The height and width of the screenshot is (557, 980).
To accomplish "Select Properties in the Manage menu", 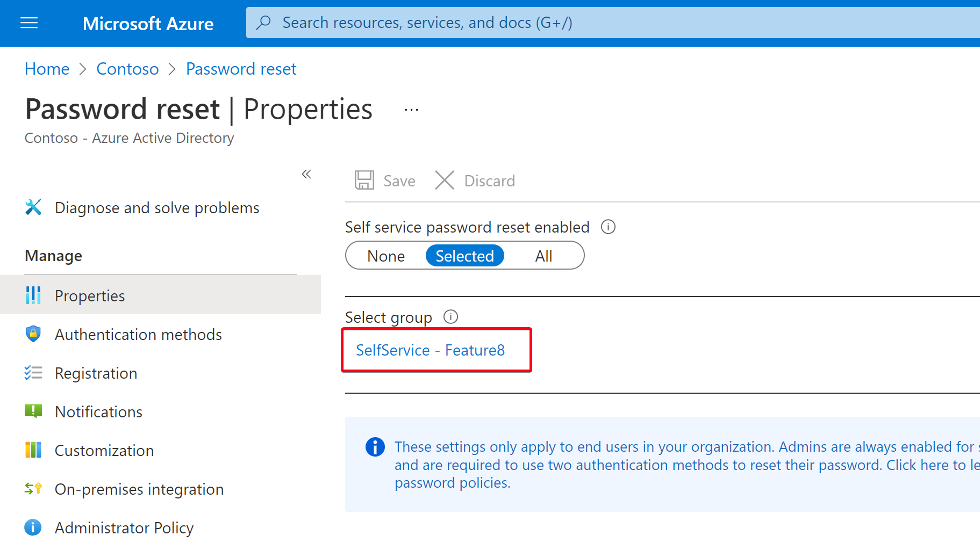I will coord(160,295).
